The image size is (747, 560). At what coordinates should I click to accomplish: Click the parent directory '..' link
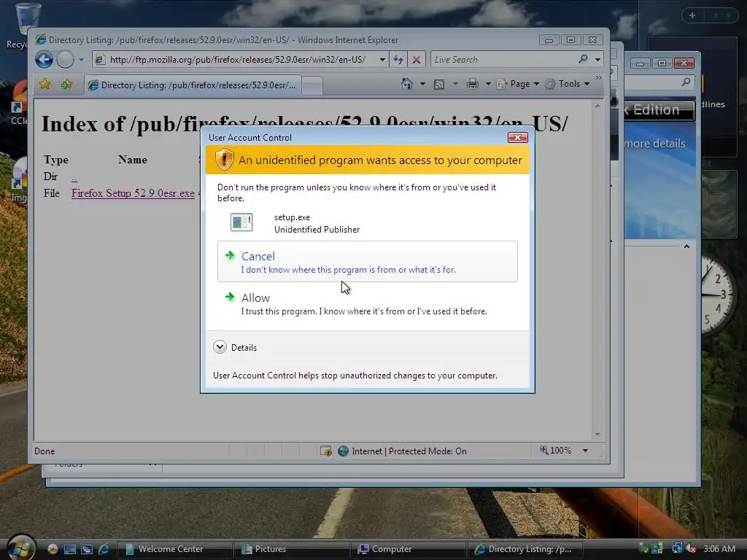pos(74,178)
